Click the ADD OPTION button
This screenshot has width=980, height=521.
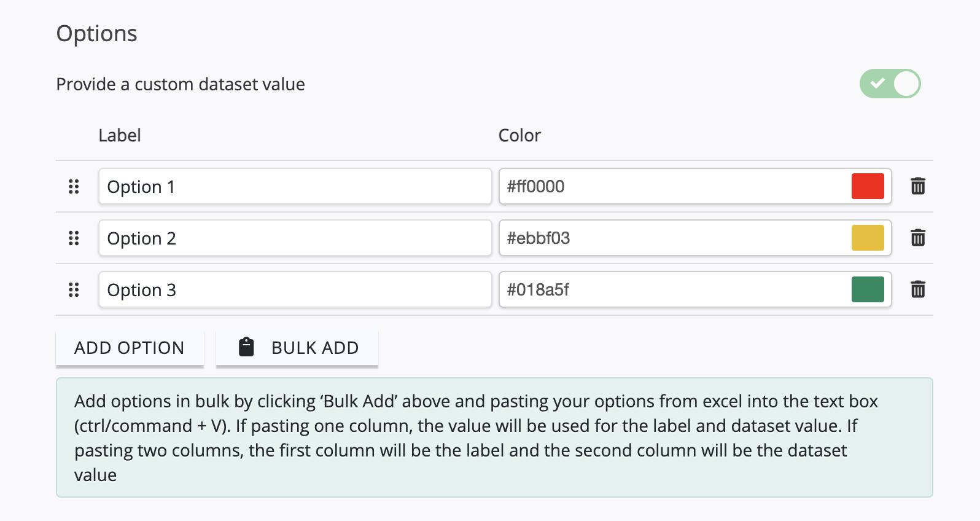coord(130,348)
